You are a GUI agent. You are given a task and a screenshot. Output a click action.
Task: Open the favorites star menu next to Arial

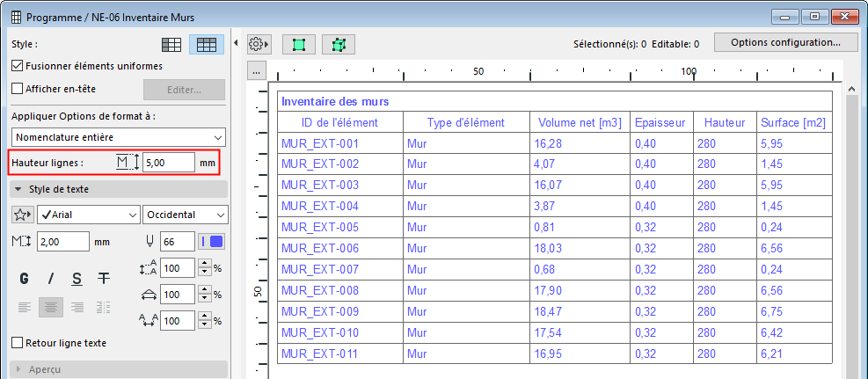(x=23, y=215)
